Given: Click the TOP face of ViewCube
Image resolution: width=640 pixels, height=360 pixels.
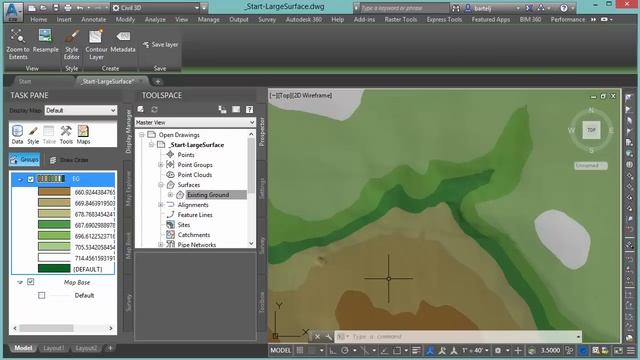Looking at the screenshot, I should coord(591,130).
